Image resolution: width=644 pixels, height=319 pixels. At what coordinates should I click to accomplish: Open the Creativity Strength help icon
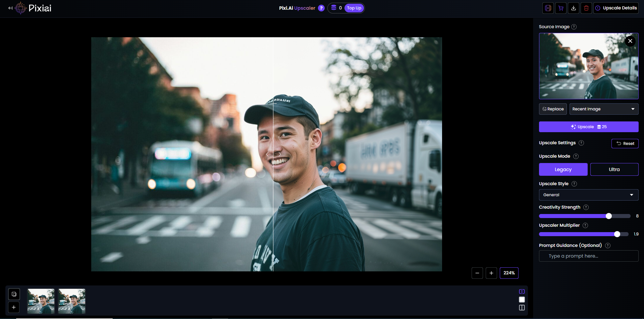click(586, 207)
